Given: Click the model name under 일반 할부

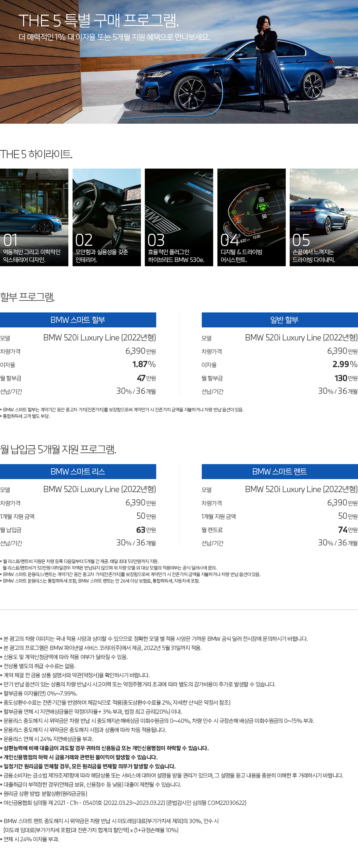Looking at the screenshot, I should click(x=301, y=338).
